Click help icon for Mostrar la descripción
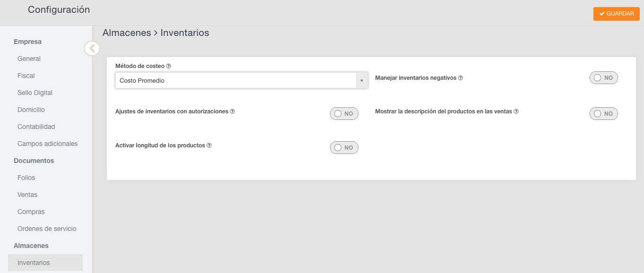 pyautogui.click(x=516, y=112)
